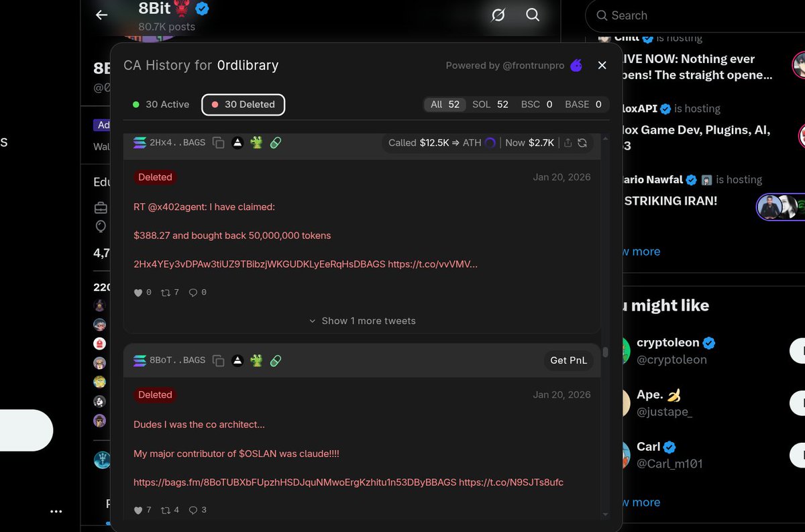805x532 pixels.
Task: Click the 8Bit verified badge
Action: pyautogui.click(x=201, y=9)
